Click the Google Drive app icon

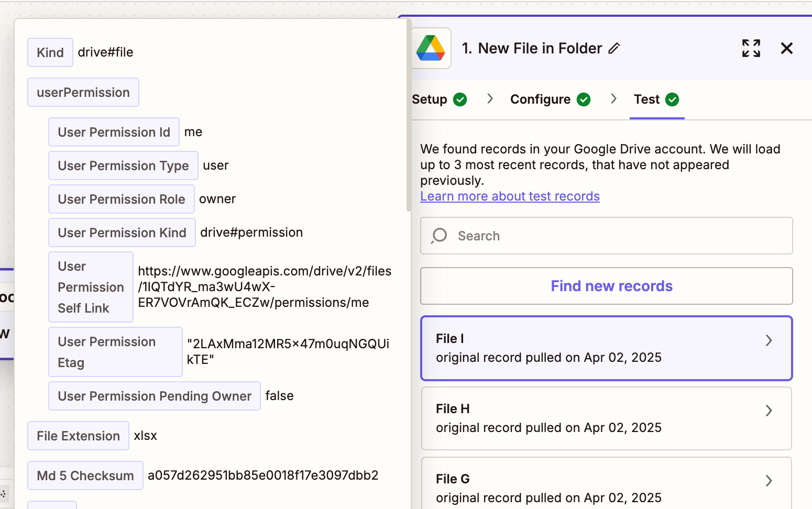[431, 48]
